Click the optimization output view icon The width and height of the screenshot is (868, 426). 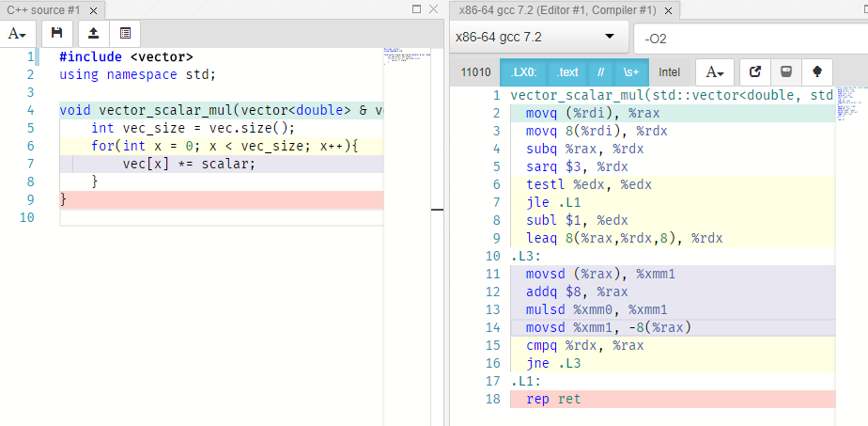786,72
